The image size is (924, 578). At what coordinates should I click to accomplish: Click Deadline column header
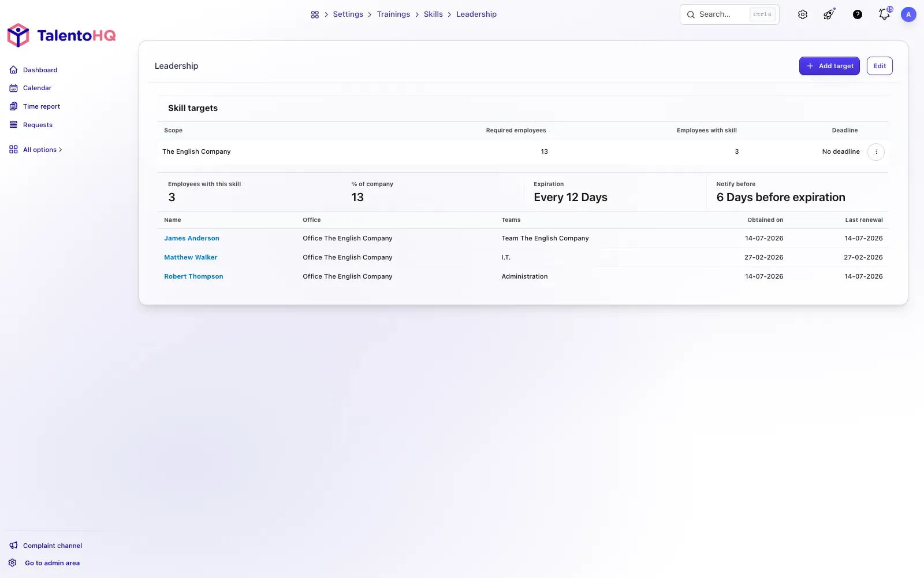point(845,130)
